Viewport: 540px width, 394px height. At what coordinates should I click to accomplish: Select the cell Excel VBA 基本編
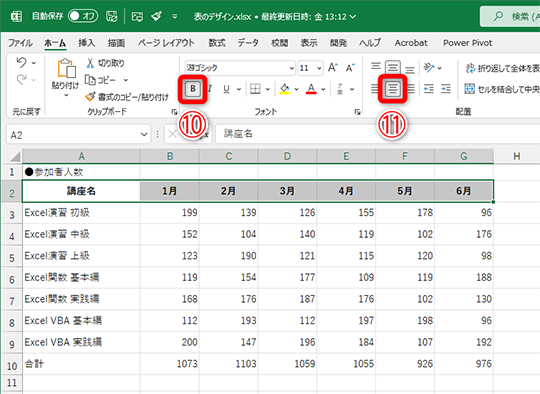(x=81, y=321)
